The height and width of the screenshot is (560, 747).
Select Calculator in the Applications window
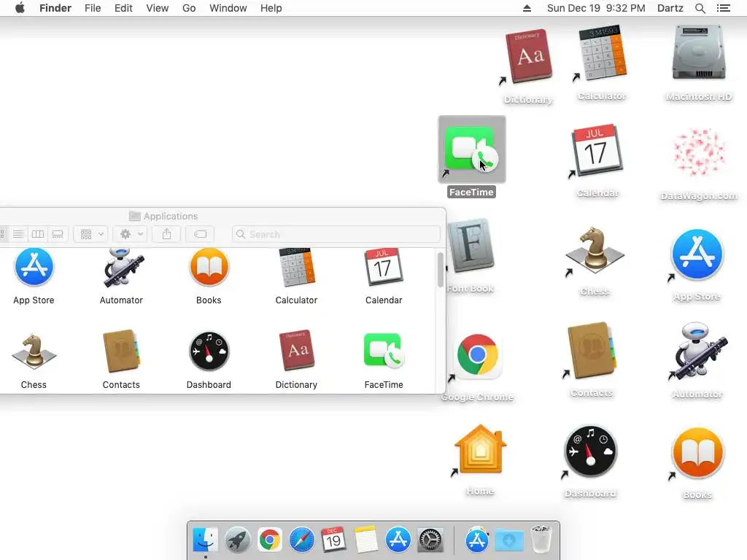coord(296,268)
